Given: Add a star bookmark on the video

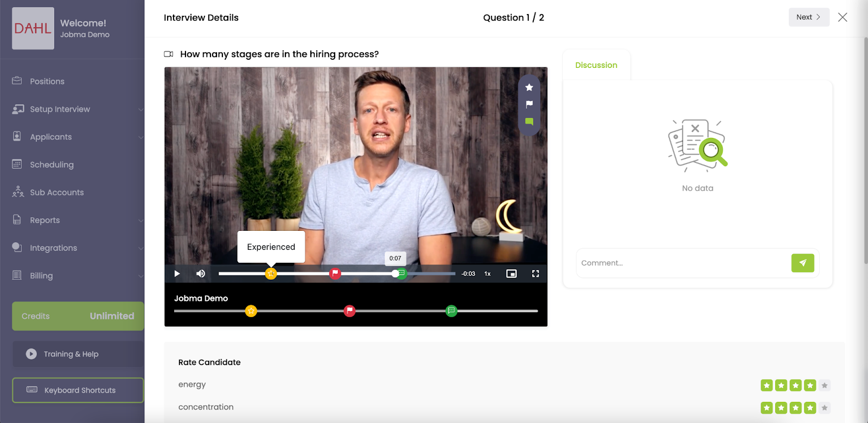Looking at the screenshot, I should coord(529,87).
